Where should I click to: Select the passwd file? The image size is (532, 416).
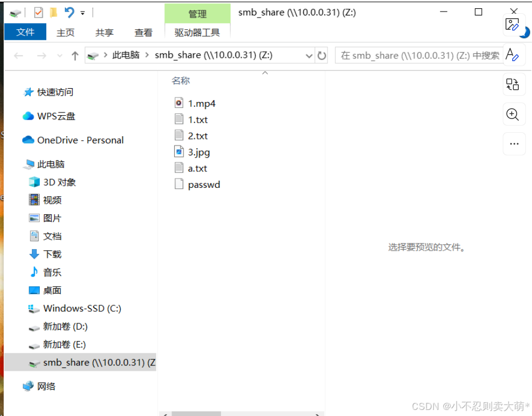tap(204, 185)
